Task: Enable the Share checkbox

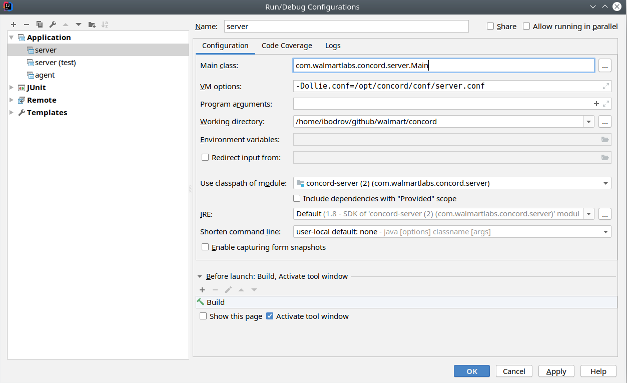Action: click(490, 26)
